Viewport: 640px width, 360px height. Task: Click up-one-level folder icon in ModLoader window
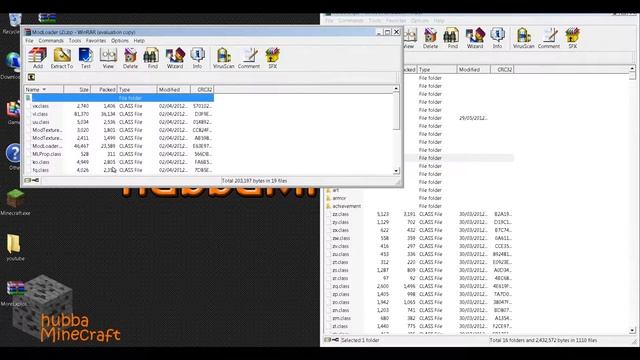tap(31, 77)
